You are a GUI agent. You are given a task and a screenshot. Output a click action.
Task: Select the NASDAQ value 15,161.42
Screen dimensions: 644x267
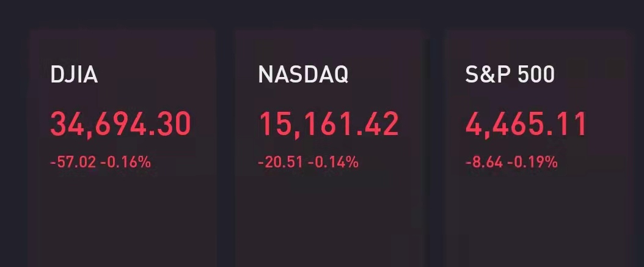pos(329,124)
